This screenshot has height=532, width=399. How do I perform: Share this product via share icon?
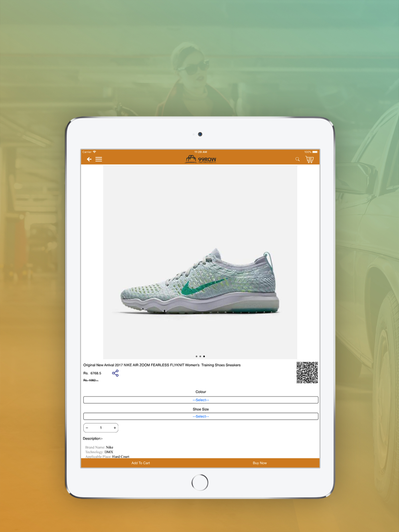point(115,373)
